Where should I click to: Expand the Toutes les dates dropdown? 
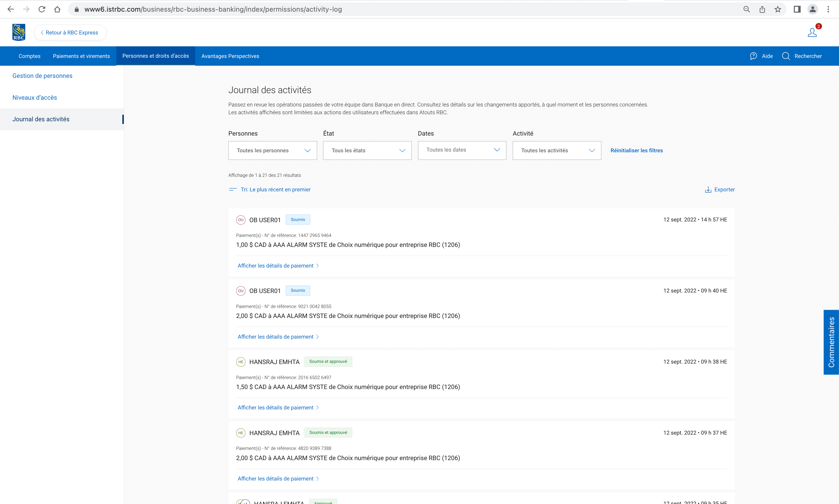(x=462, y=150)
